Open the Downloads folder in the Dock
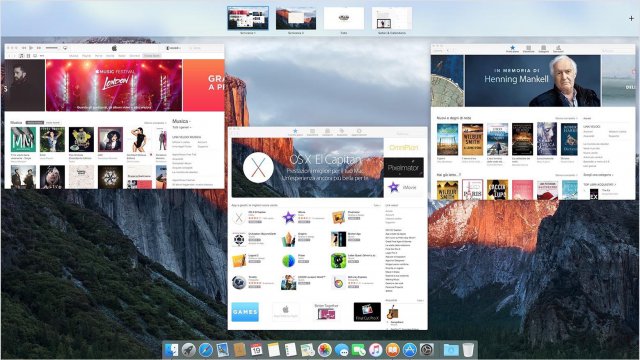The width and height of the screenshot is (640, 360). click(x=451, y=350)
